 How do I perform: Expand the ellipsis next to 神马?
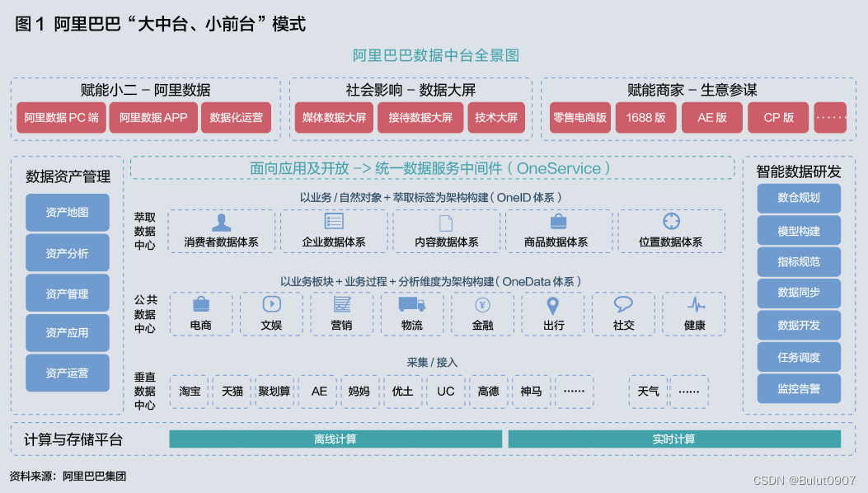pyautogui.click(x=574, y=392)
